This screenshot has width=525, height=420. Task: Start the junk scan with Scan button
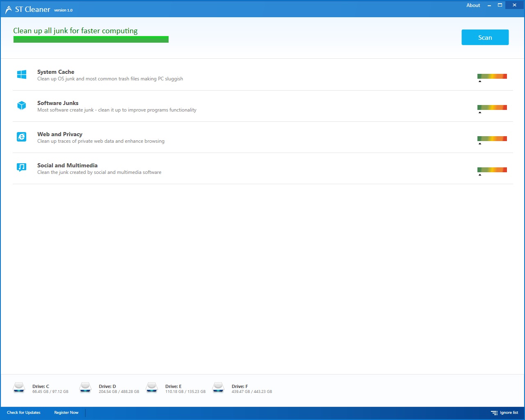[x=485, y=37]
